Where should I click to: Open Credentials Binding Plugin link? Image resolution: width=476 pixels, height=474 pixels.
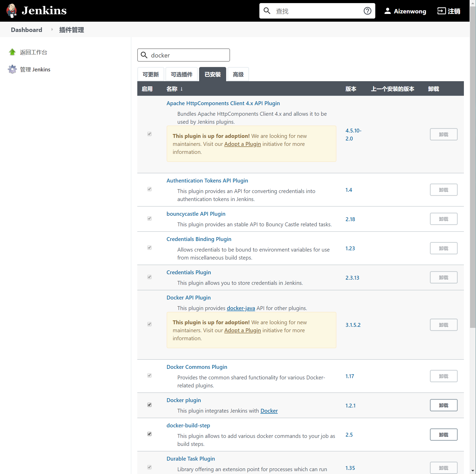[199, 239]
